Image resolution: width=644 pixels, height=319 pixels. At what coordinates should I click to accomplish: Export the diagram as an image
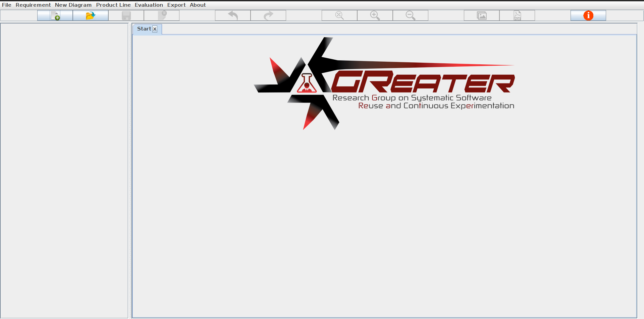pos(481,15)
